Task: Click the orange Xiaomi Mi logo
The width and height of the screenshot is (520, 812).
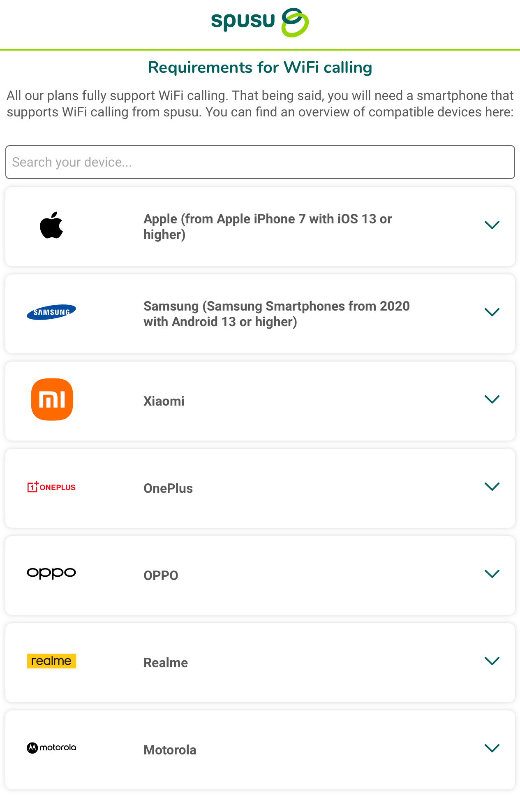Action: pyautogui.click(x=52, y=399)
